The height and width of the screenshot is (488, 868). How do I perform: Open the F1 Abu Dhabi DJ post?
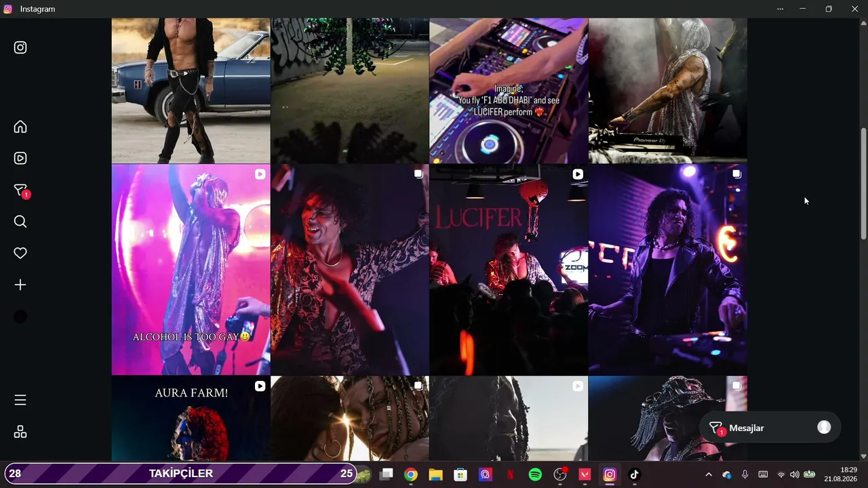coord(509,91)
